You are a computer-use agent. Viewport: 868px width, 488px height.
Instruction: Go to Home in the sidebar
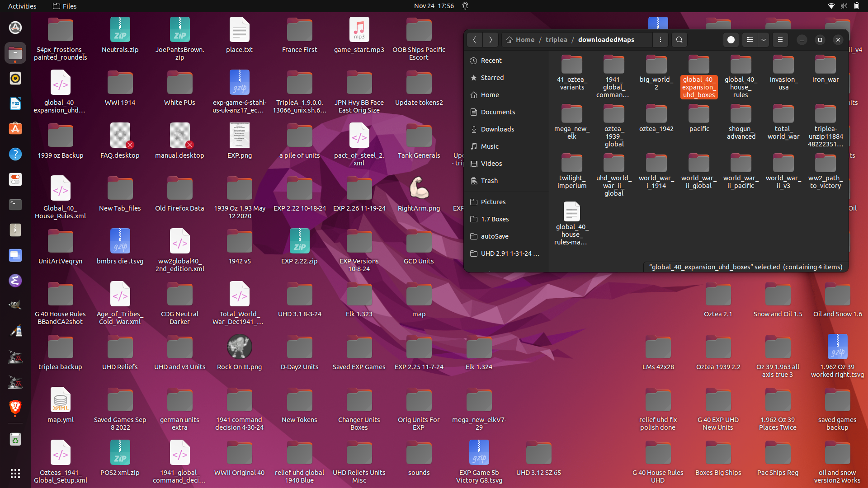pyautogui.click(x=506, y=95)
